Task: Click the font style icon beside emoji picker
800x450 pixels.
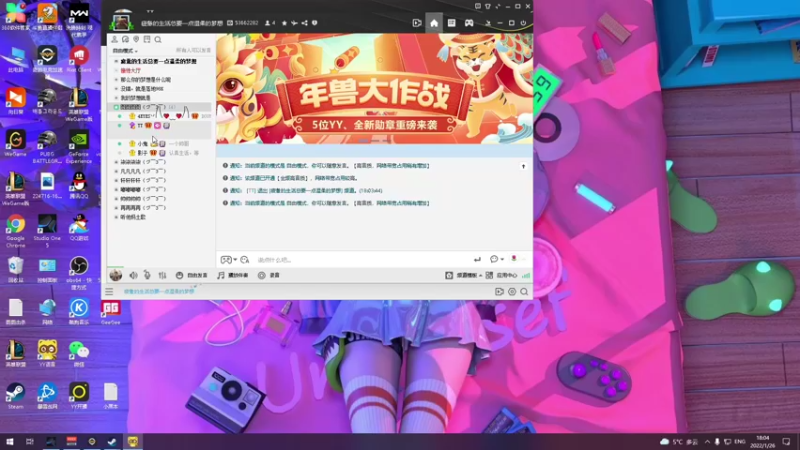Action: [x=245, y=260]
